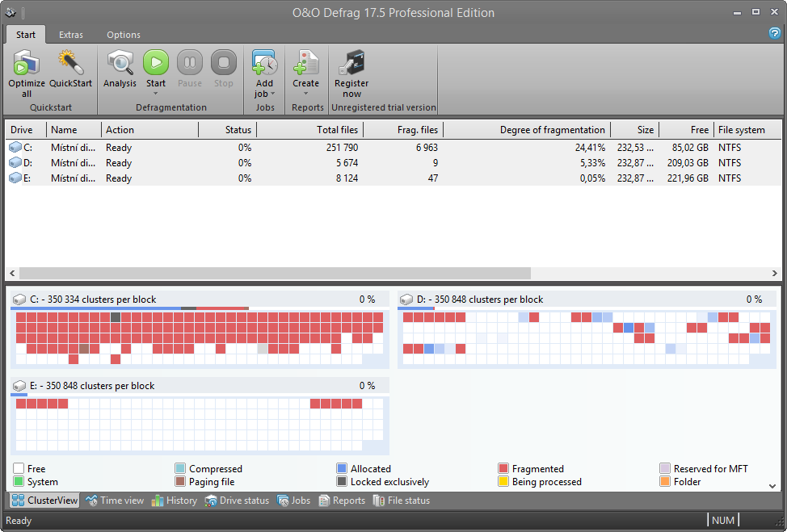Switch to the Start ribbon tab
Screen dimensions: 787x532
(26, 35)
